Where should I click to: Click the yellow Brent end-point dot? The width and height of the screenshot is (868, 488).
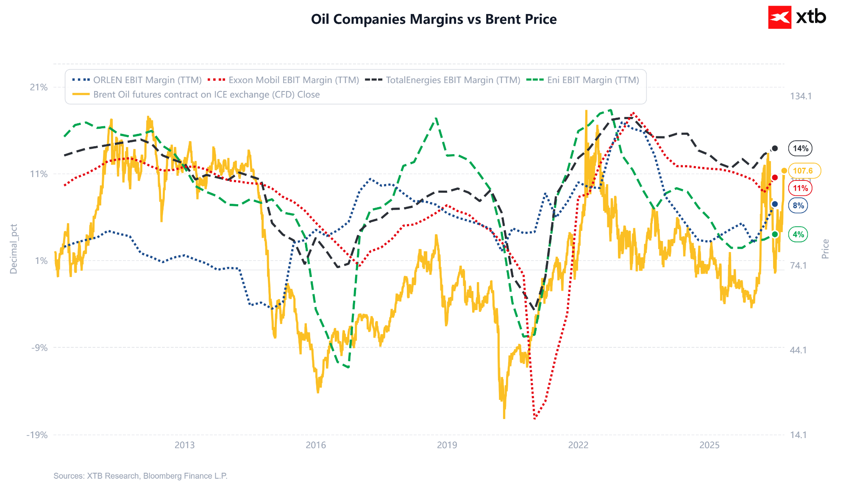point(784,171)
